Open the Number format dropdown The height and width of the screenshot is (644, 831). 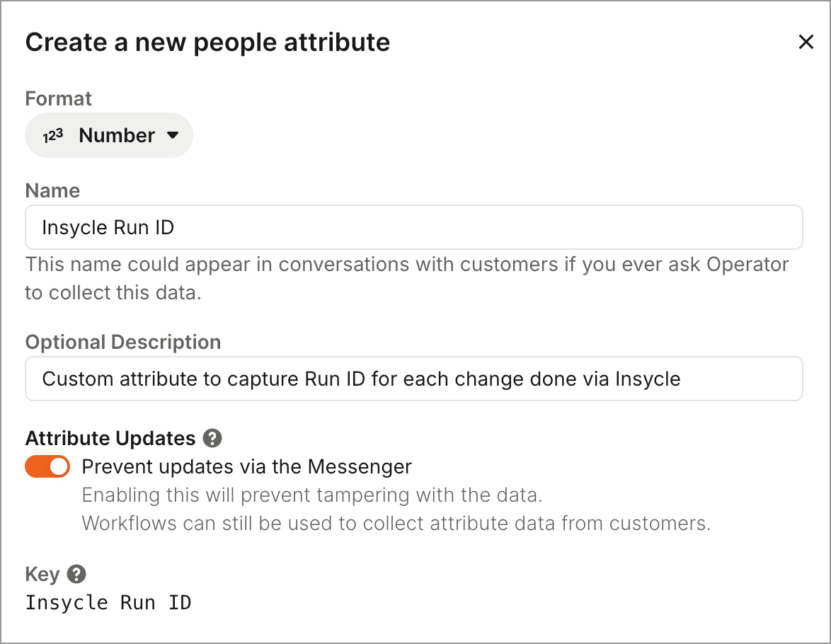click(108, 135)
